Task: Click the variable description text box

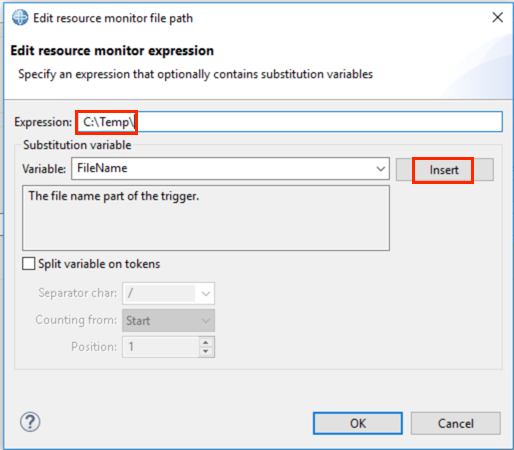Action: [206, 218]
